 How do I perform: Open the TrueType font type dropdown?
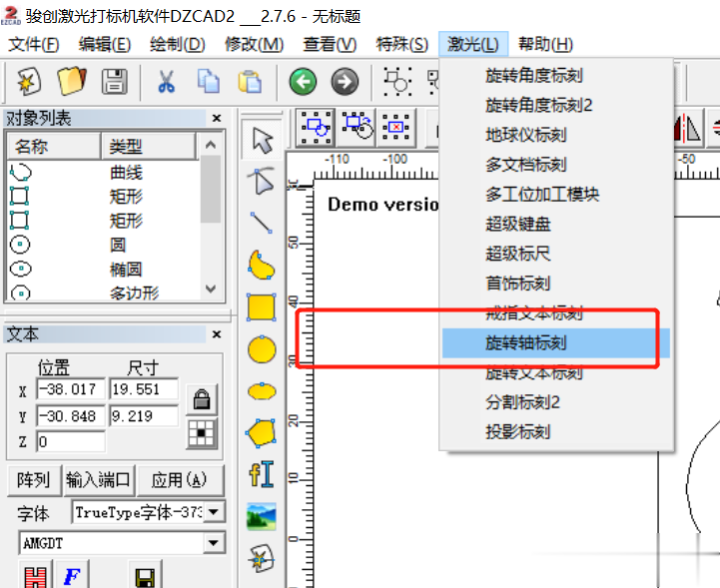tap(214, 512)
